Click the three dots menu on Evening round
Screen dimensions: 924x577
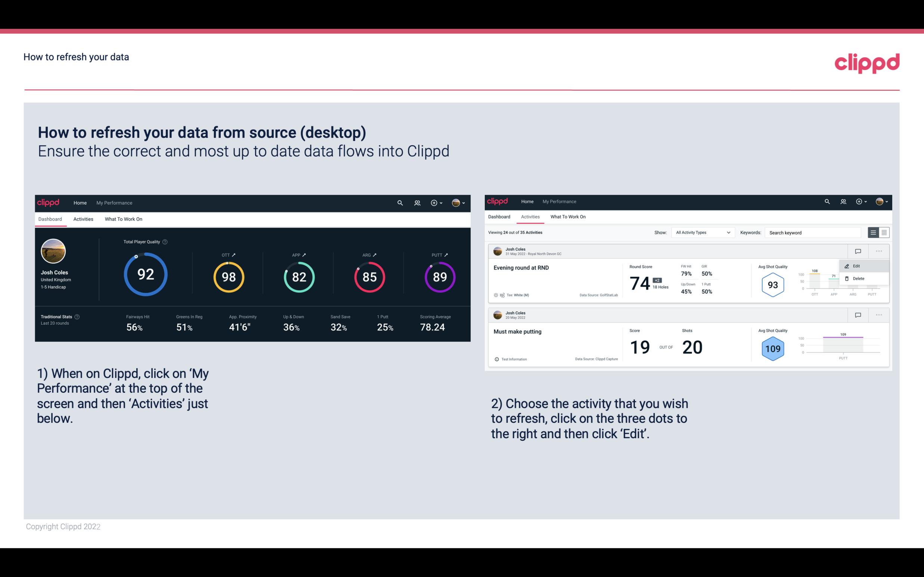(879, 251)
